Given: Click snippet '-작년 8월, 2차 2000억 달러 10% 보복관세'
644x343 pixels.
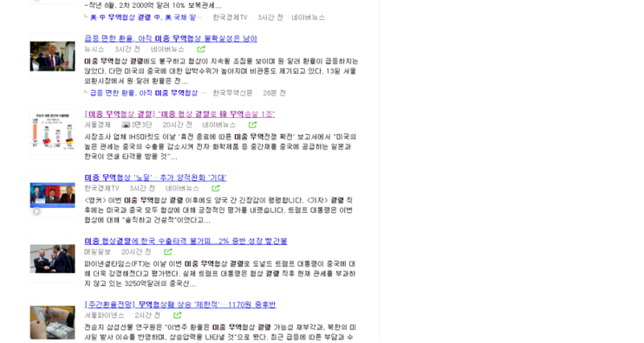Looking at the screenshot, I should (153, 6).
